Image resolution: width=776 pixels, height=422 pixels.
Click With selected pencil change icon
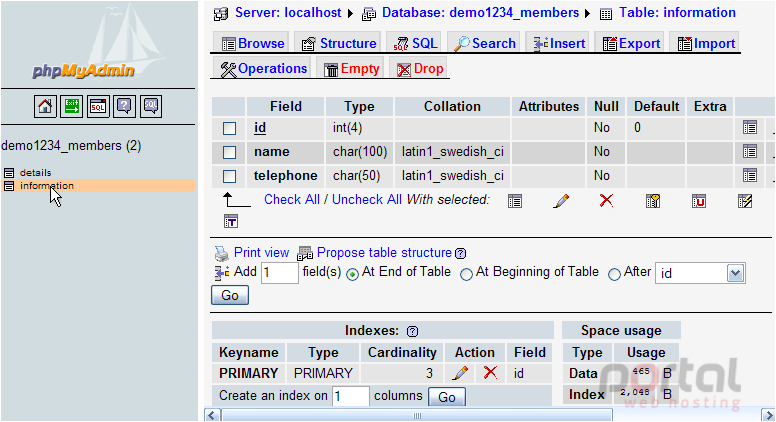[561, 201]
